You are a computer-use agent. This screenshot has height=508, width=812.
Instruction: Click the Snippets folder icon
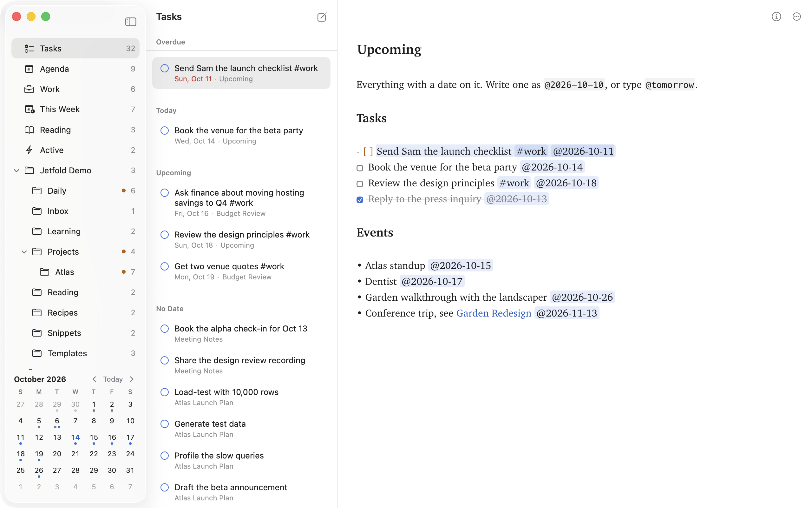(37, 333)
